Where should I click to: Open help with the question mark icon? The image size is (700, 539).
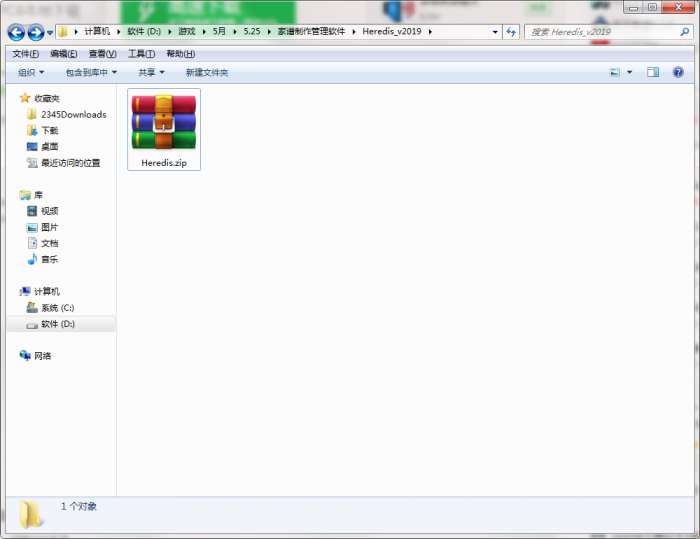(x=678, y=72)
